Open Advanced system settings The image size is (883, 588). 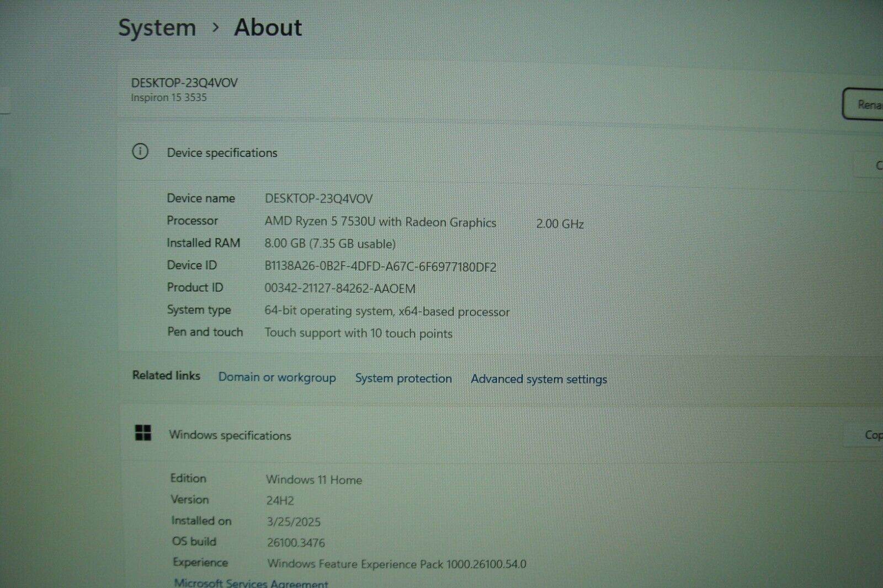pos(538,379)
